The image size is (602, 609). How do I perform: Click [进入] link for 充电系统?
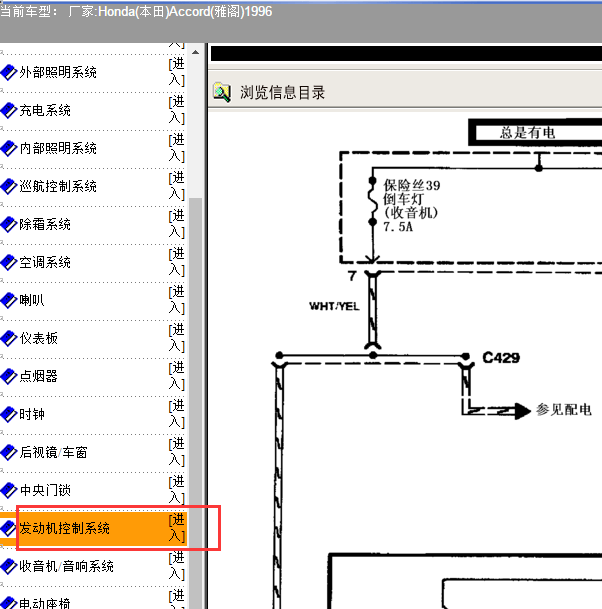click(177, 110)
